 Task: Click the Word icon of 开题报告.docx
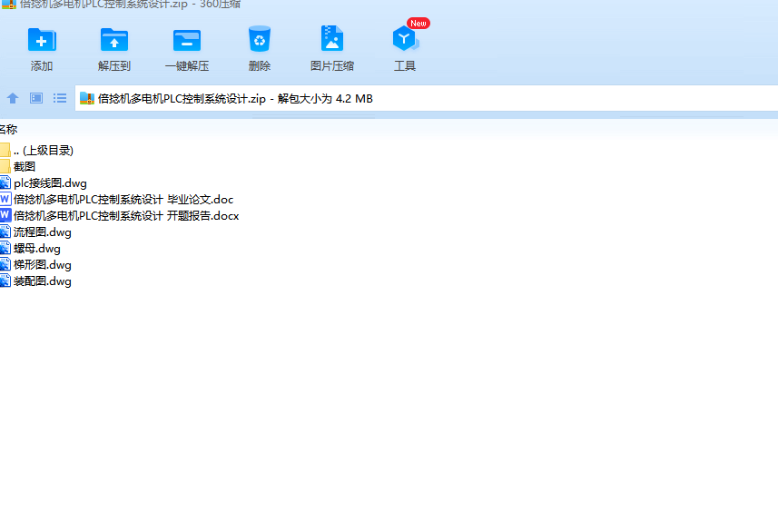pyautogui.click(x=5, y=215)
